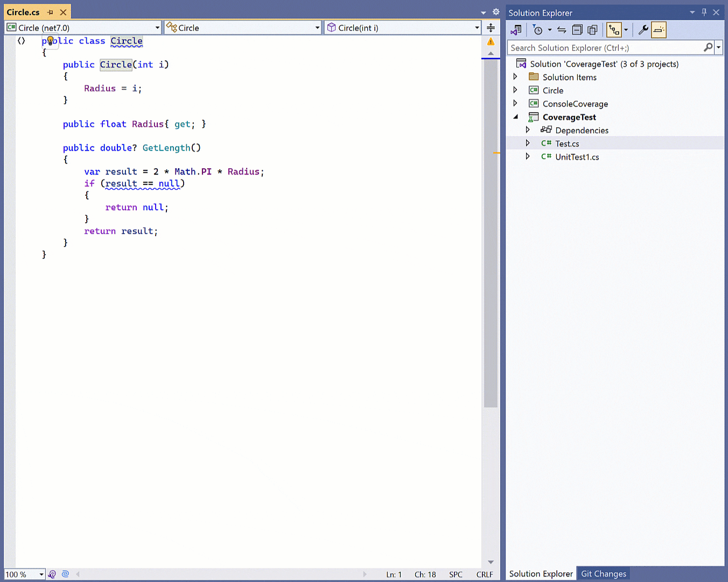The image size is (728, 582).
Task: Click the Switch Views icon in Solution Explorer
Action: coord(516,30)
